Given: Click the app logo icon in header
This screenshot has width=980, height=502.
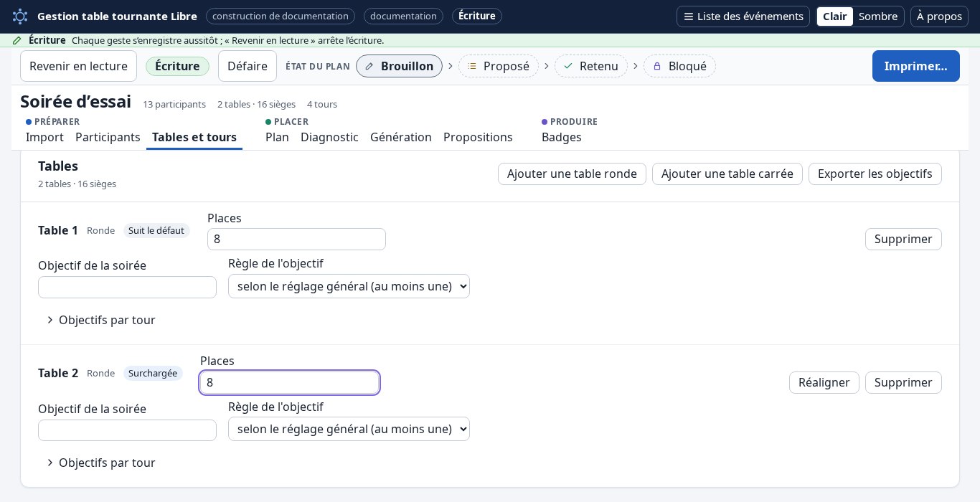Looking at the screenshot, I should pyautogui.click(x=20, y=16).
